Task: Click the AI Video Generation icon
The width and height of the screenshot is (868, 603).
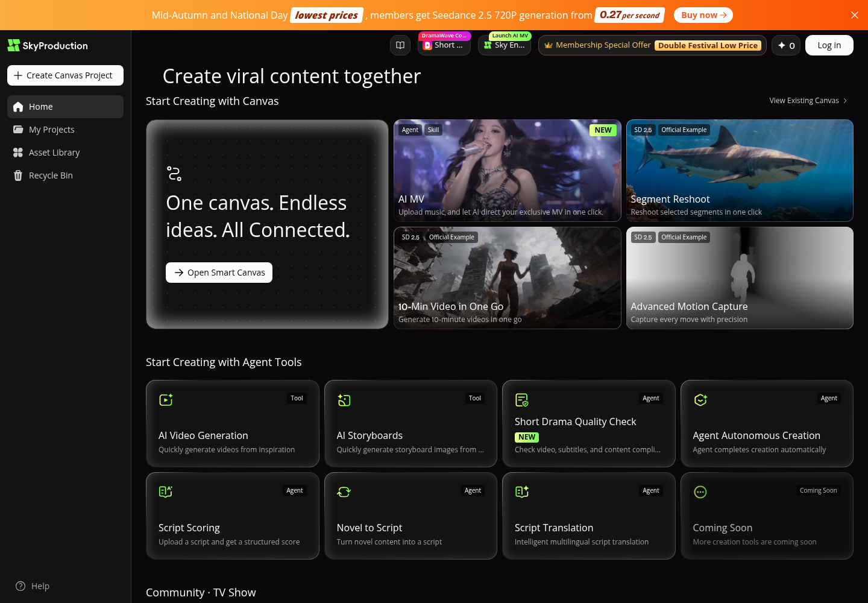Action: (x=166, y=400)
